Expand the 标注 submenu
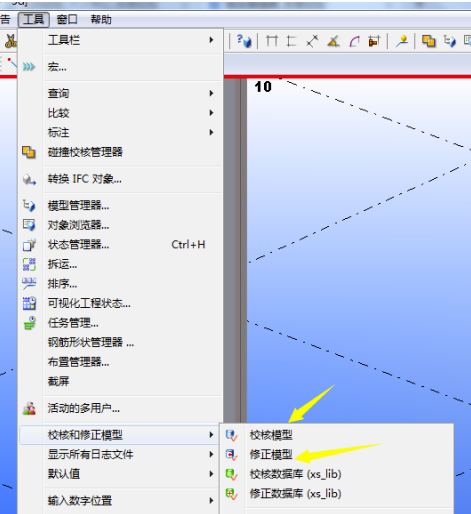The width and height of the screenshot is (471, 514). point(121,133)
